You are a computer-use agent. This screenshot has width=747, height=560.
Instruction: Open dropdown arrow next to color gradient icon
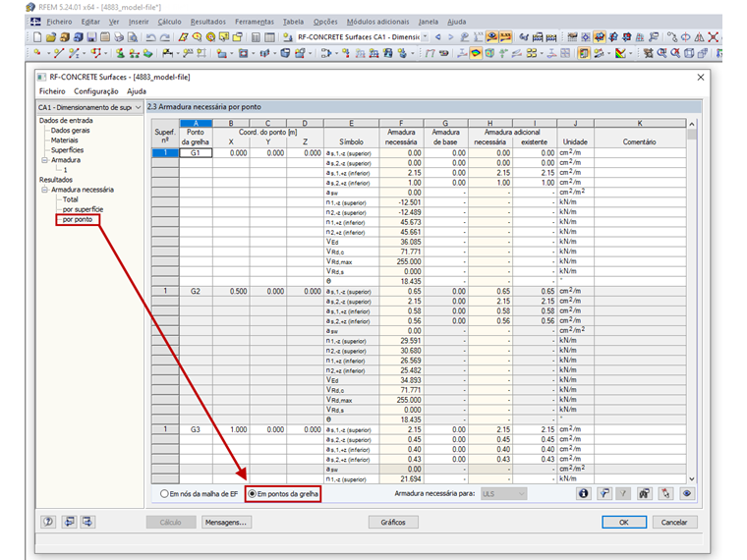tap(631, 53)
